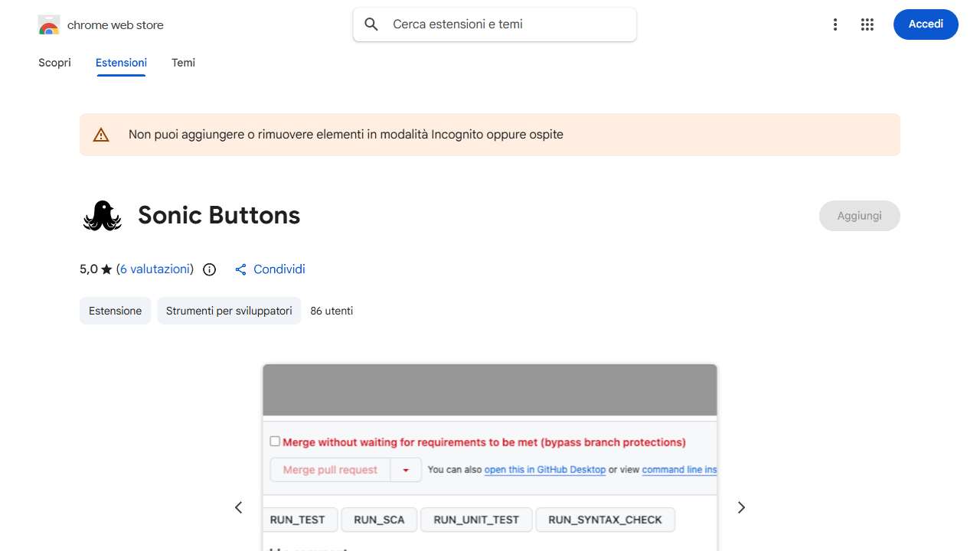The height and width of the screenshot is (551, 980).
Task: Click the chrome web store logo icon
Action: [x=48, y=24]
